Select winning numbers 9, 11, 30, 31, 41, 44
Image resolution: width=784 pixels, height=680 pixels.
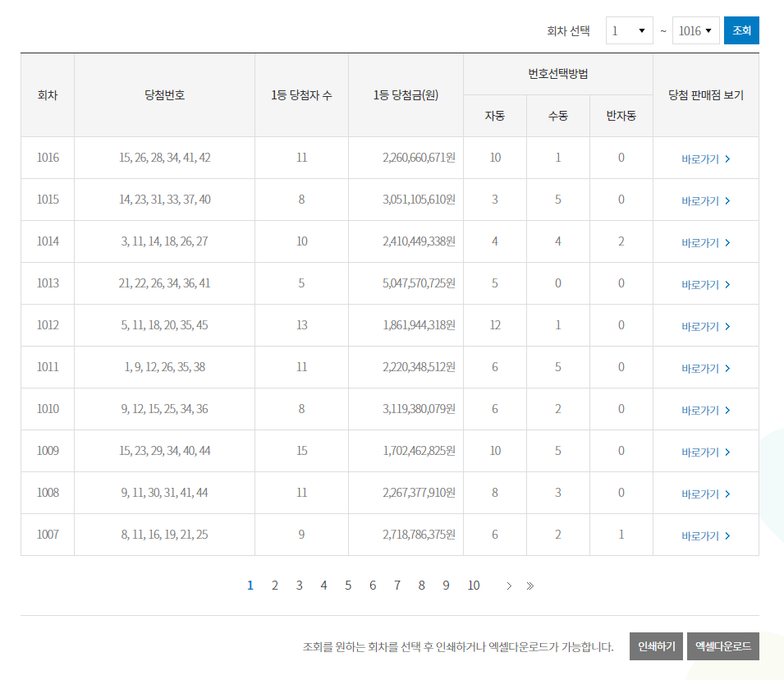[164, 493]
